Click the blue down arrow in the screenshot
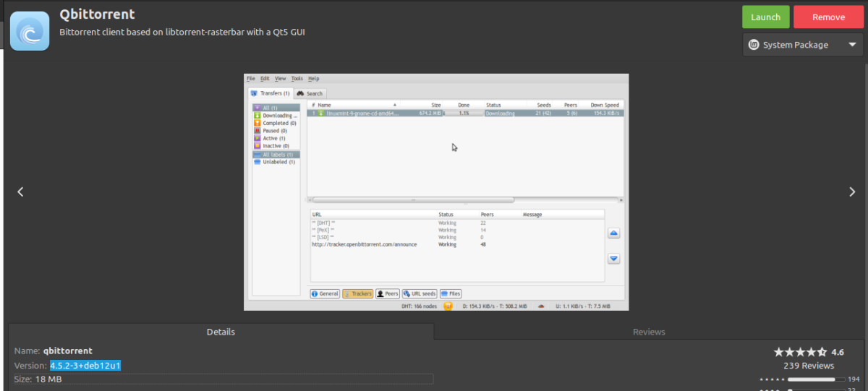The image size is (868, 391). (x=613, y=258)
